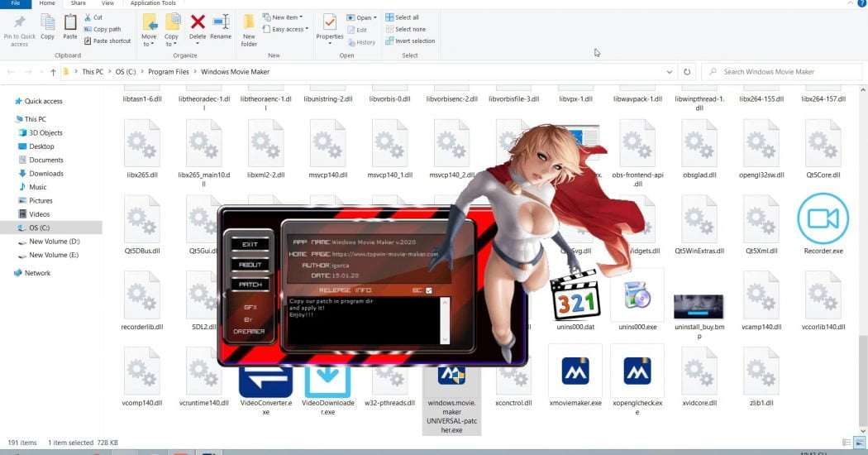This screenshot has height=455, width=868.
Task: Click the PATCH button in the patcher
Action: click(x=250, y=285)
